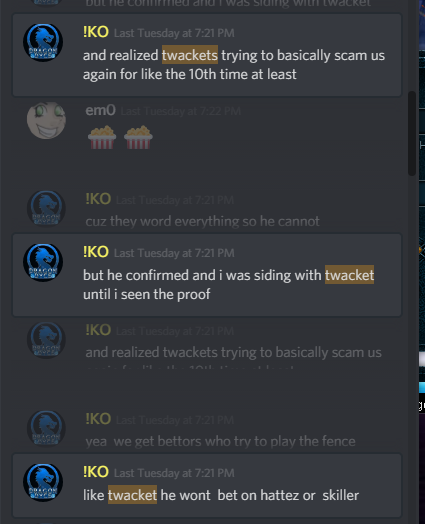Click the search results scrollbar thumb

coord(412,133)
